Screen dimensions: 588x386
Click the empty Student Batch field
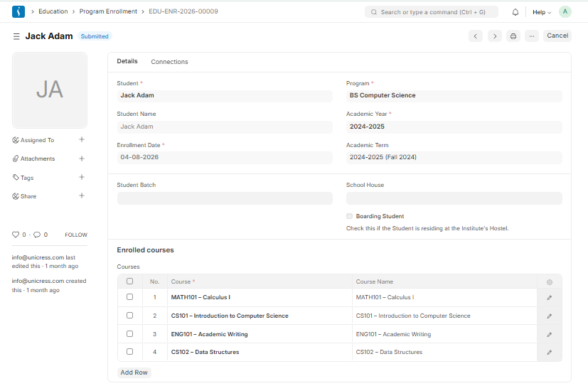(x=225, y=198)
